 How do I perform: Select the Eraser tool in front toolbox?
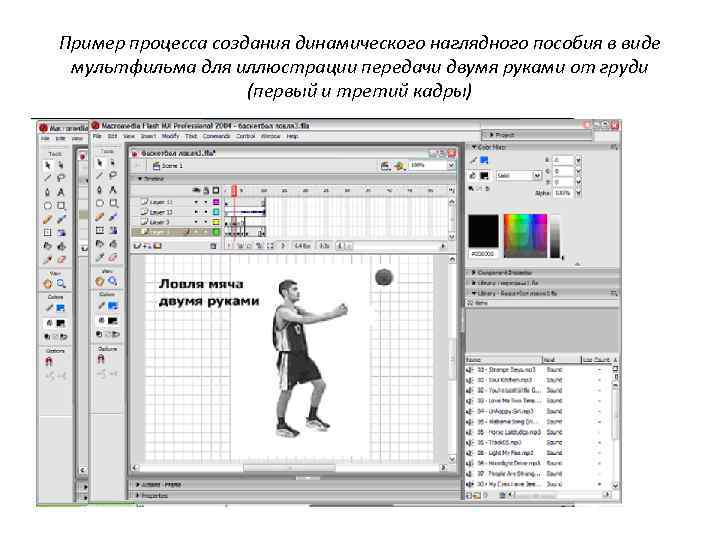(113, 257)
